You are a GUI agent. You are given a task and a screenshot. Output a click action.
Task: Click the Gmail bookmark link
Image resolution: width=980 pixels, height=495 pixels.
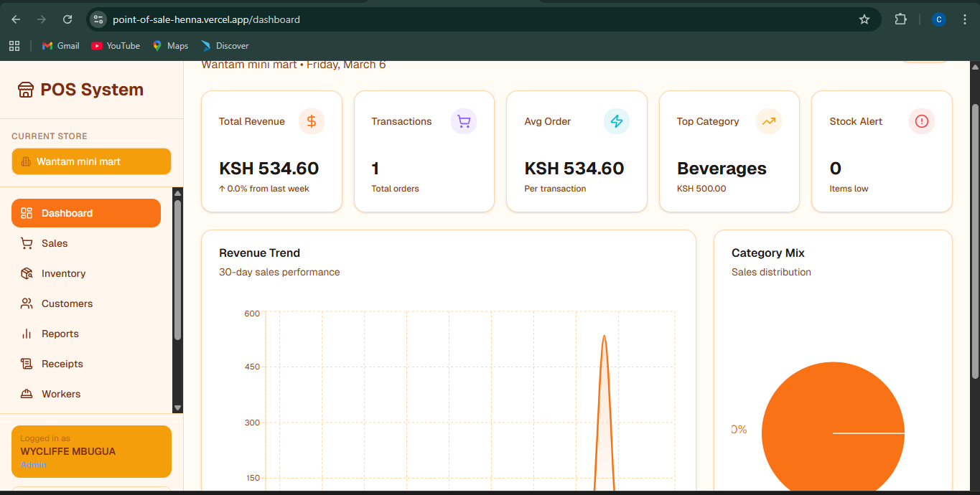pos(60,46)
